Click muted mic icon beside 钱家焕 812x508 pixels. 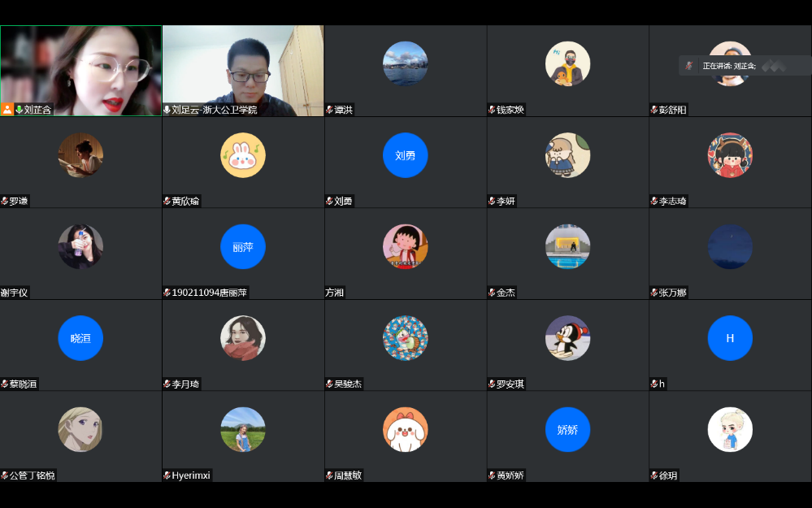[x=492, y=110]
